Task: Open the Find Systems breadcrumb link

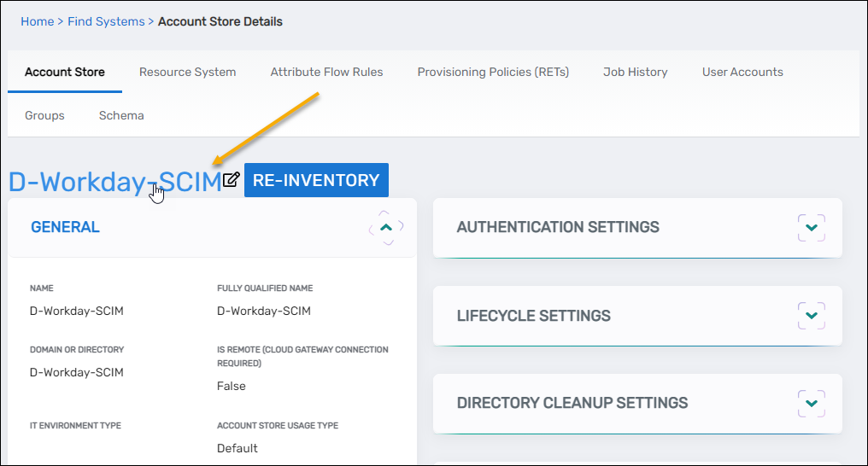Action: [x=106, y=21]
